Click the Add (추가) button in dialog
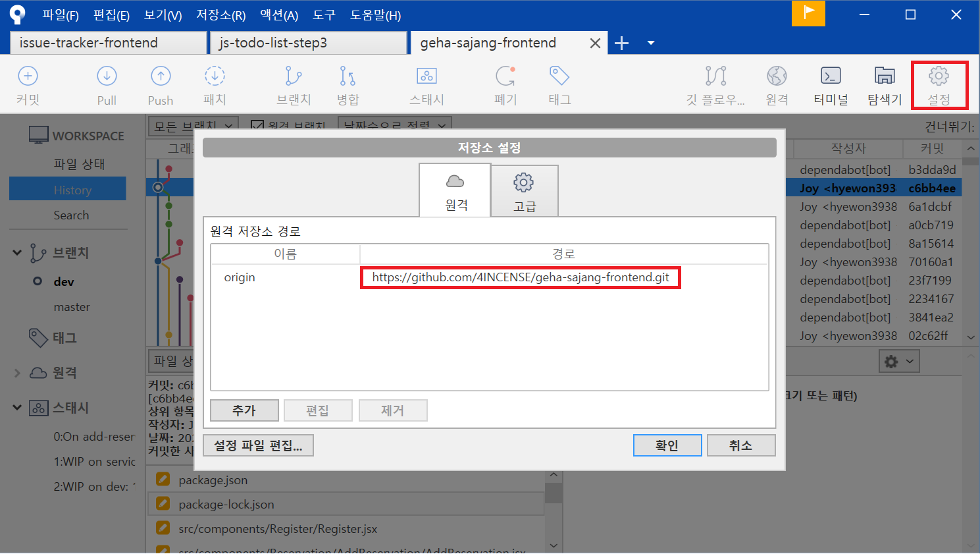980x554 pixels. [x=244, y=410]
